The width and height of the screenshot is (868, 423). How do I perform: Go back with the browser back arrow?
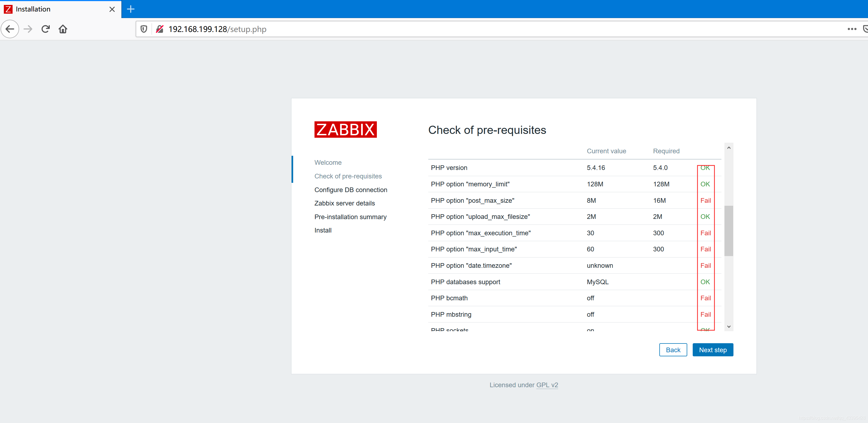pyautogui.click(x=10, y=29)
